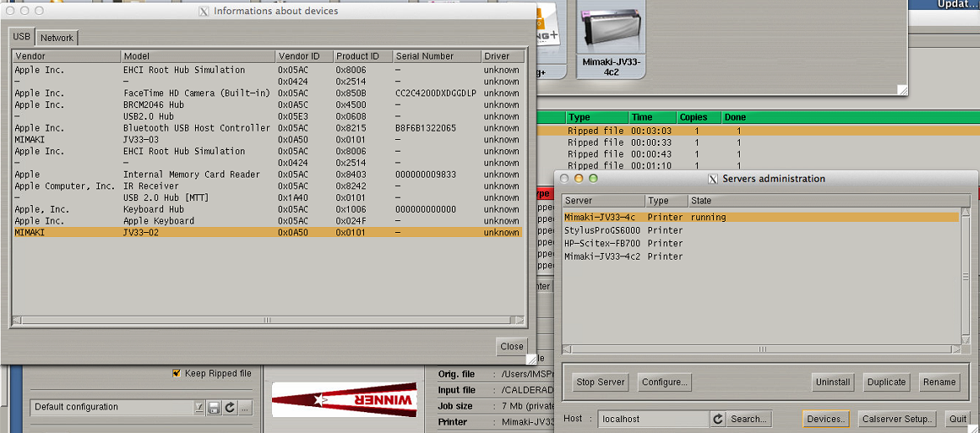Image resolution: width=980 pixels, height=433 pixels.
Task: Click the Uninstall button
Action: pyautogui.click(x=833, y=382)
